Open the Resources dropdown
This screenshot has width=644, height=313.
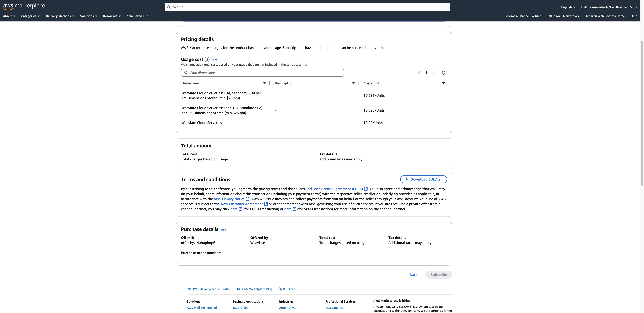112,16
